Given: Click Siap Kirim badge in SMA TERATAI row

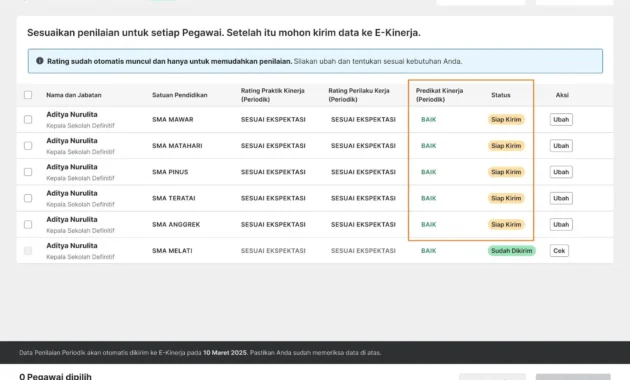Looking at the screenshot, I should 506,198.
